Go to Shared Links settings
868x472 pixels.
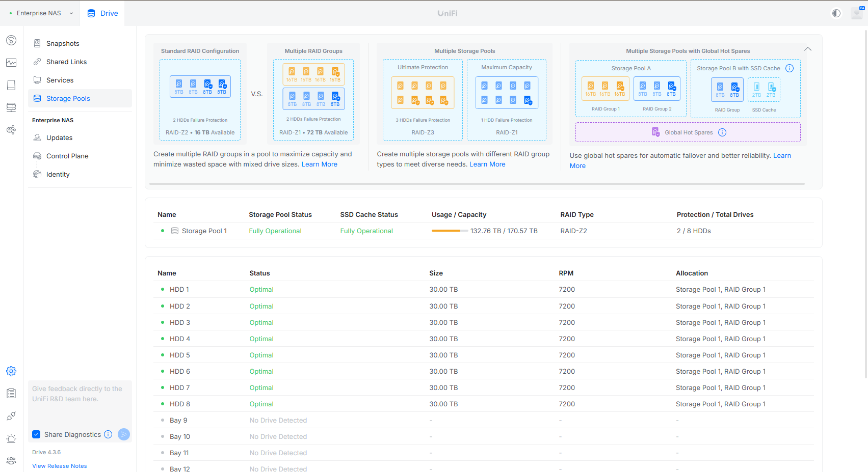click(80, 62)
